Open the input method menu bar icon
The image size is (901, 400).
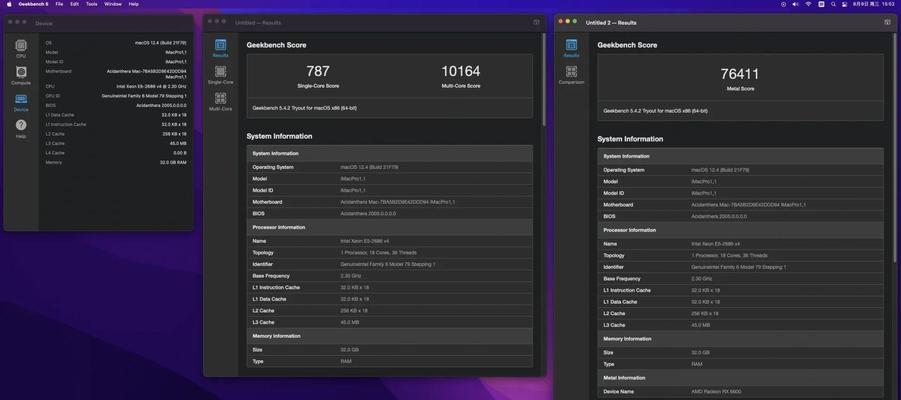pos(821,4)
